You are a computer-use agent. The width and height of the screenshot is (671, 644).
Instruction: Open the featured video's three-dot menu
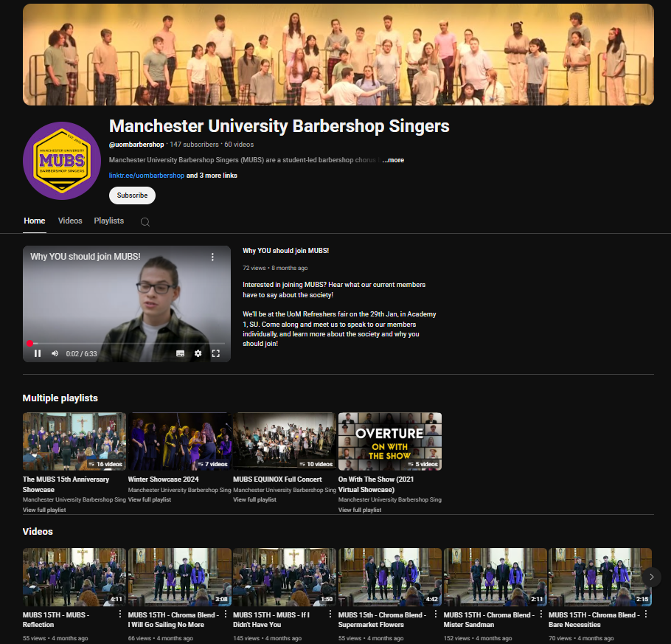click(212, 257)
